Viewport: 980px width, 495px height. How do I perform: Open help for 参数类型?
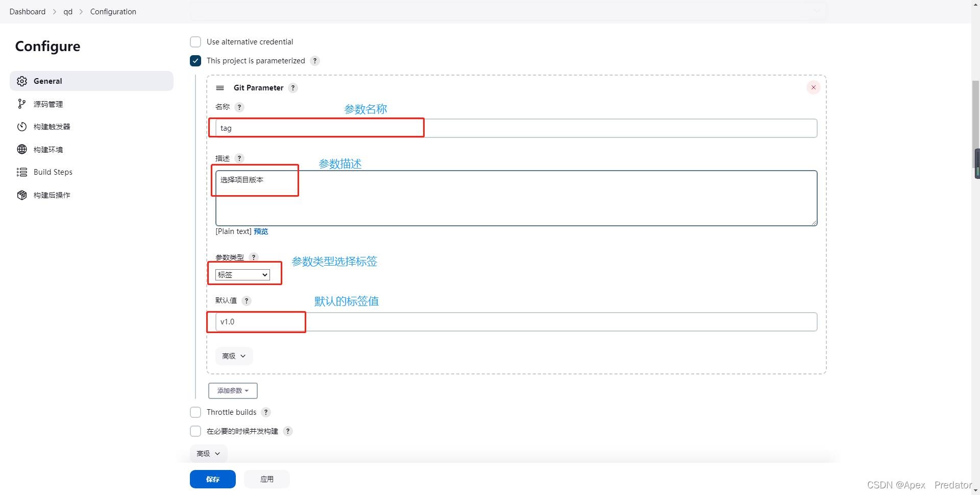click(254, 257)
